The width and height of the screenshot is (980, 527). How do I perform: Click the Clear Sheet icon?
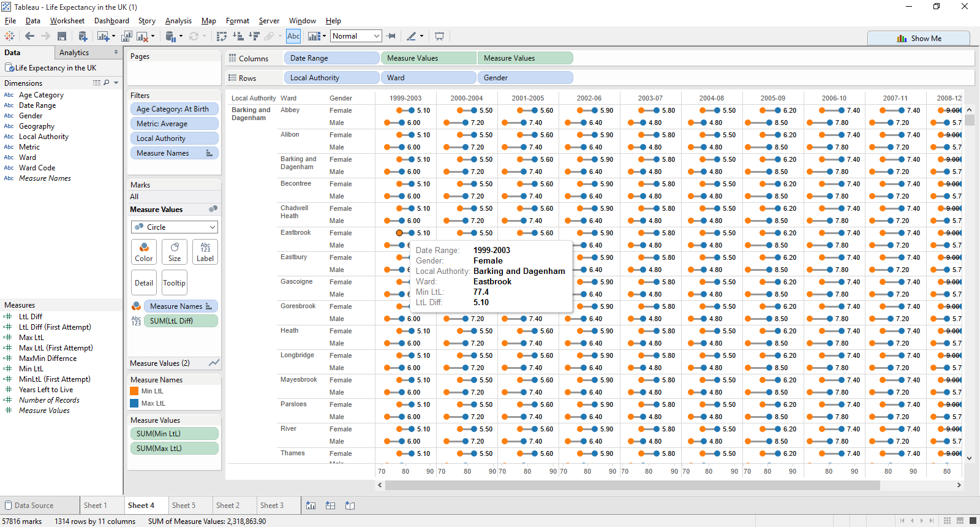(142, 36)
